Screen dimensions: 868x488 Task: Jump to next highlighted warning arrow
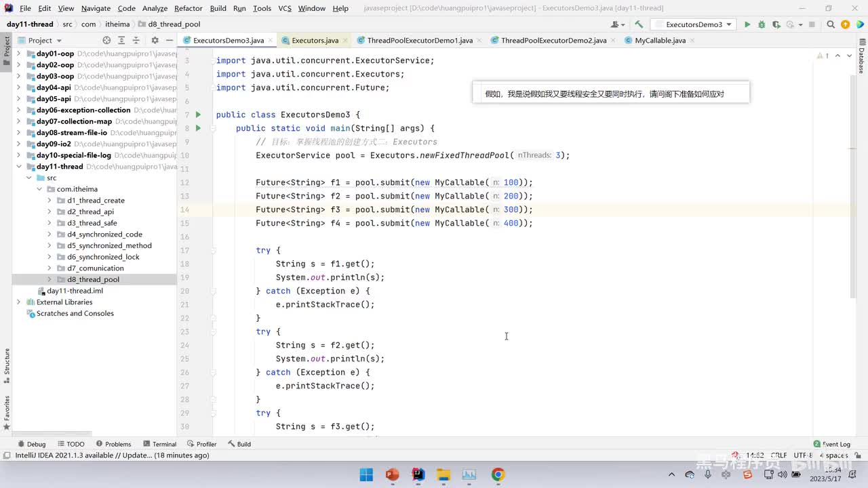point(849,56)
